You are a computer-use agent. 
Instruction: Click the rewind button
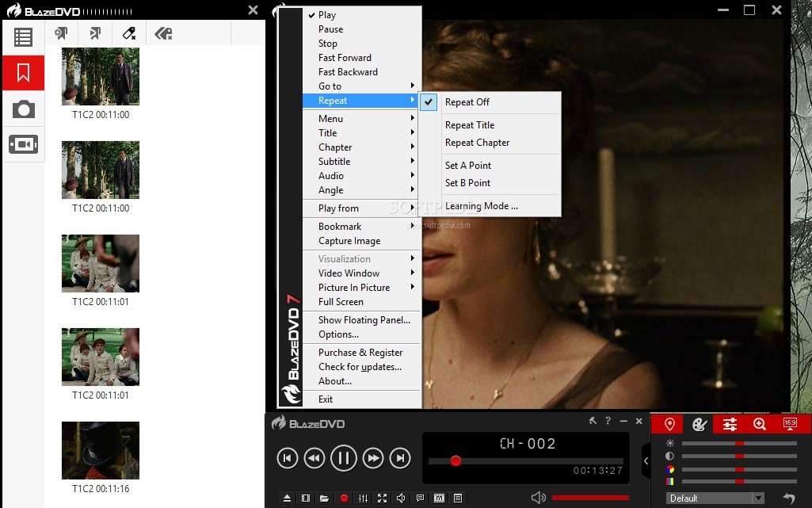[315, 458]
